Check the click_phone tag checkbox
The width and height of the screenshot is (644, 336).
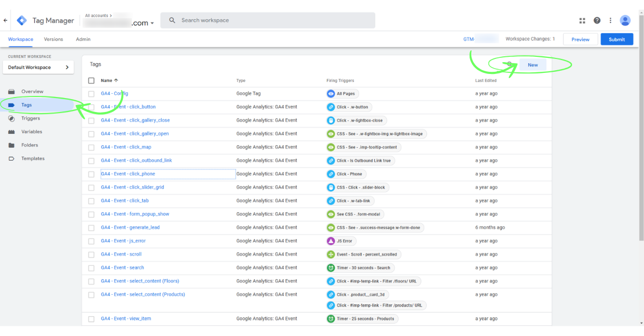(91, 174)
